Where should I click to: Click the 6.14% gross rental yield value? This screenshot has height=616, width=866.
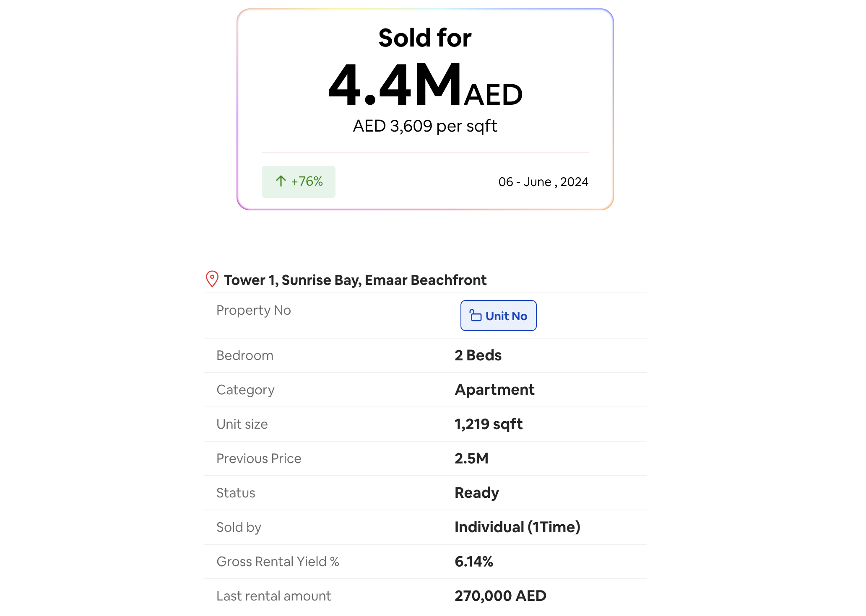pyautogui.click(x=474, y=562)
